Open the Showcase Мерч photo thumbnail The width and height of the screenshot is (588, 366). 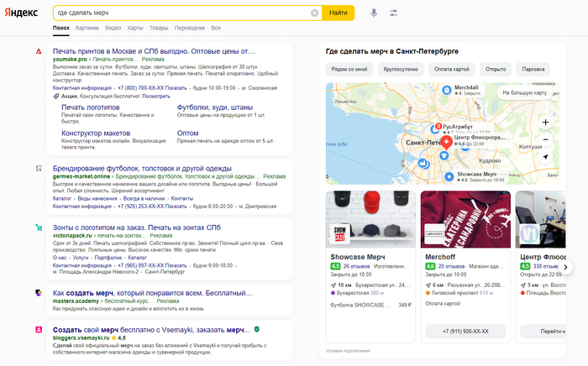(369, 220)
